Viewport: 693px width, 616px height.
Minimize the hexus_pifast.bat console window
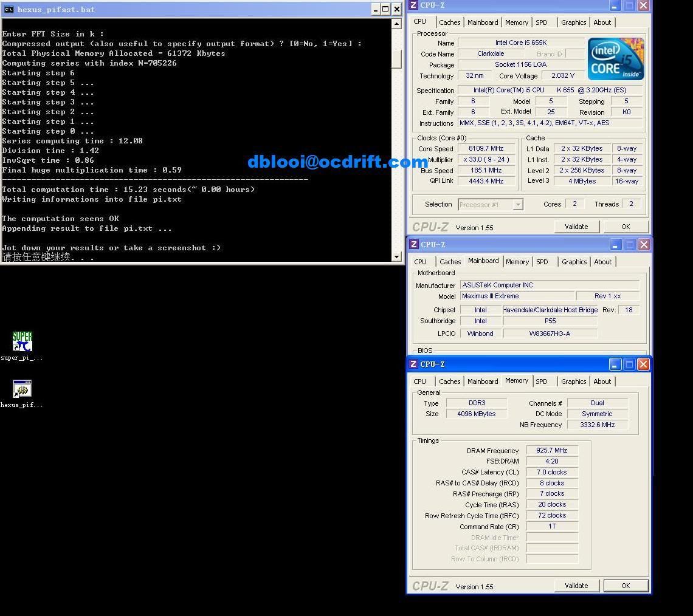[x=375, y=9]
